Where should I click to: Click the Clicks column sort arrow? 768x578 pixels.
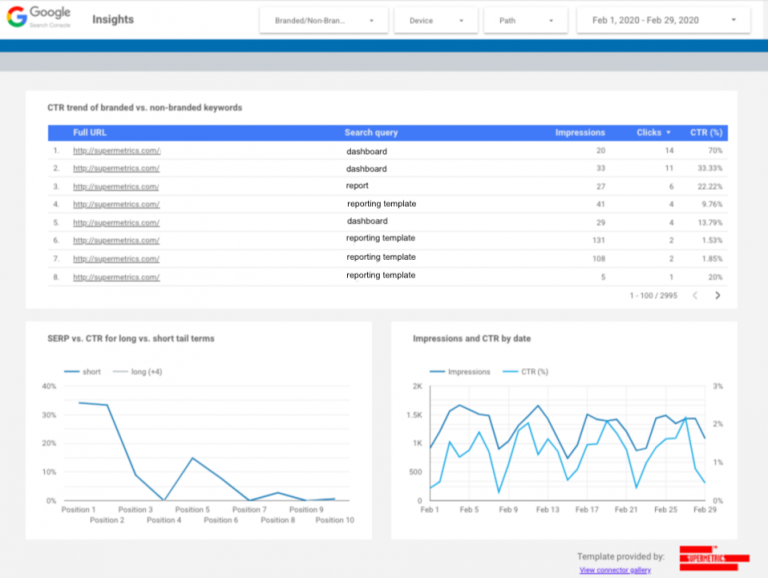668,132
